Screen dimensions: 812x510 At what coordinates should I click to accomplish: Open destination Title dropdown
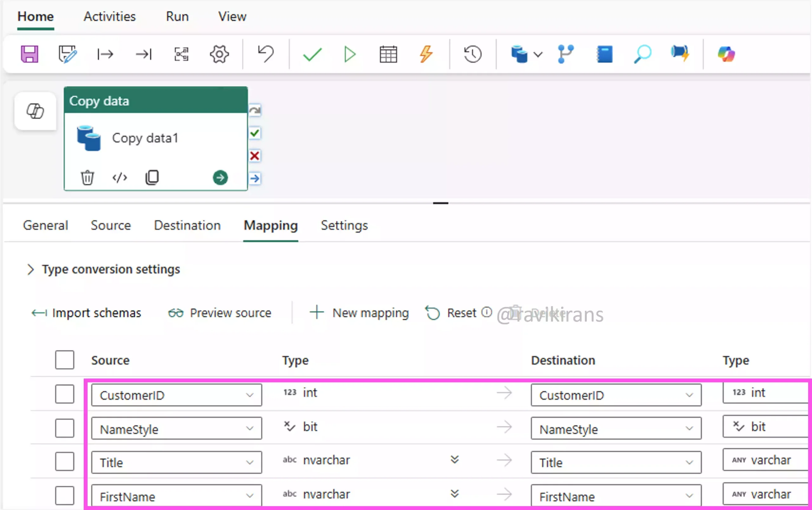[616, 462]
